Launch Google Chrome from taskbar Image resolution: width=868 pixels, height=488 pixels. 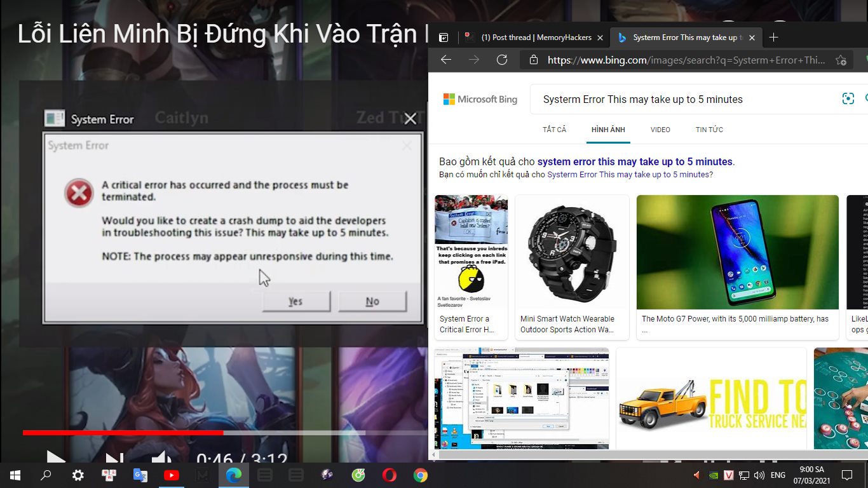[x=421, y=475]
